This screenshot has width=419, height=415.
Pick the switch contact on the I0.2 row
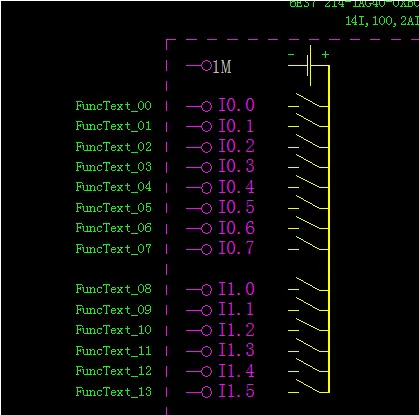308,141
